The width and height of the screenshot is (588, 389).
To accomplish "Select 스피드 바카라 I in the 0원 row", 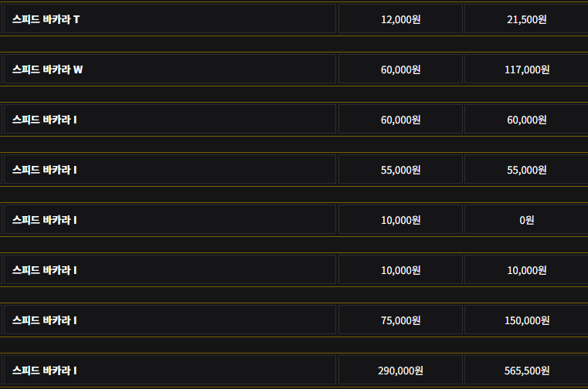I will (44, 220).
